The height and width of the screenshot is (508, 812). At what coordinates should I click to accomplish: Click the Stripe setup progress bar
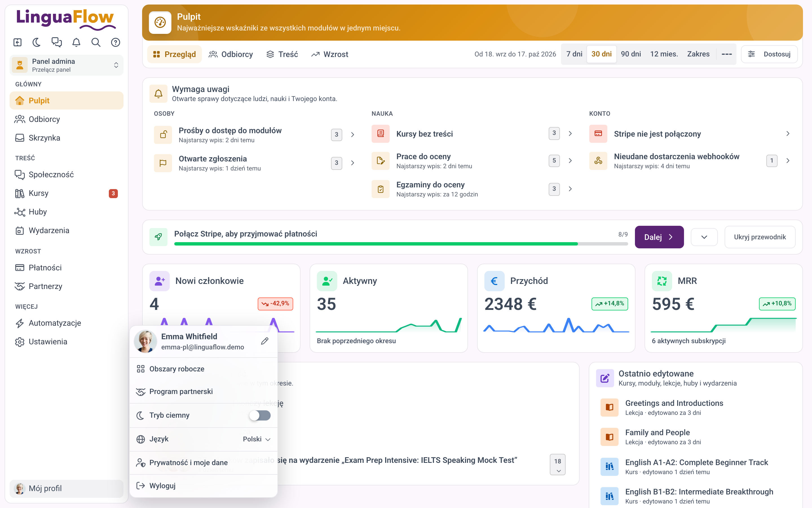401,244
